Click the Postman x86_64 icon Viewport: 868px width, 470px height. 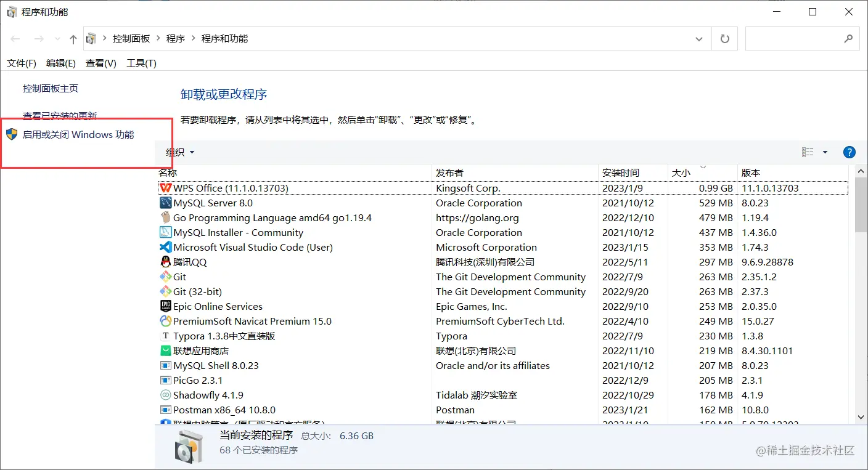click(x=165, y=410)
